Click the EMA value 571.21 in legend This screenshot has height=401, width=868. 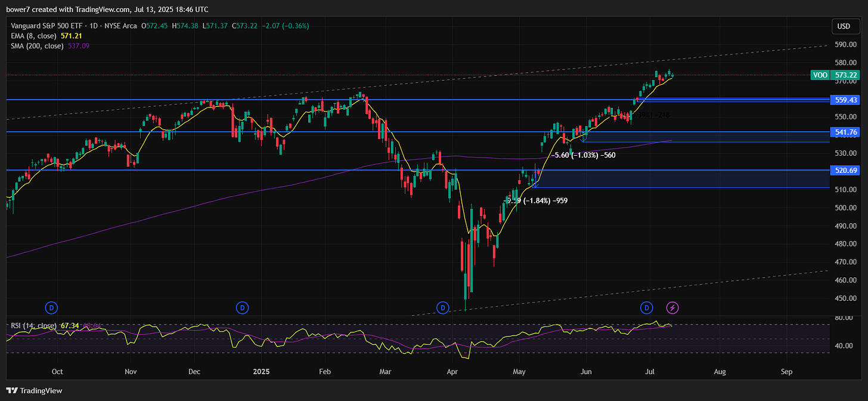(x=70, y=36)
